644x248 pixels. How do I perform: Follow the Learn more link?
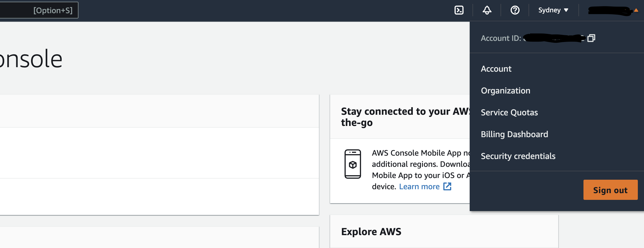(x=419, y=187)
